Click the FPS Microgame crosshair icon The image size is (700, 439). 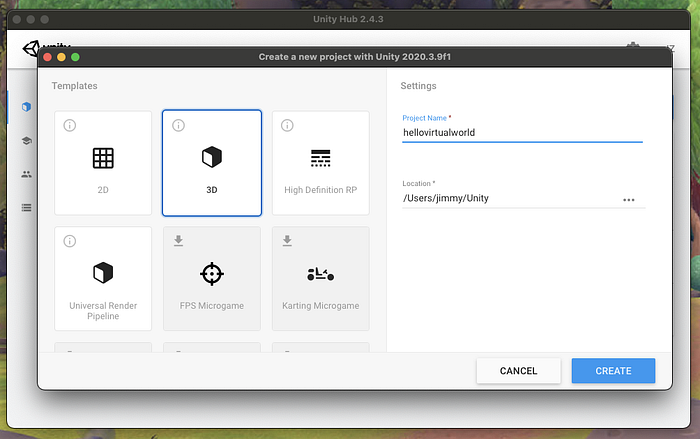point(212,274)
